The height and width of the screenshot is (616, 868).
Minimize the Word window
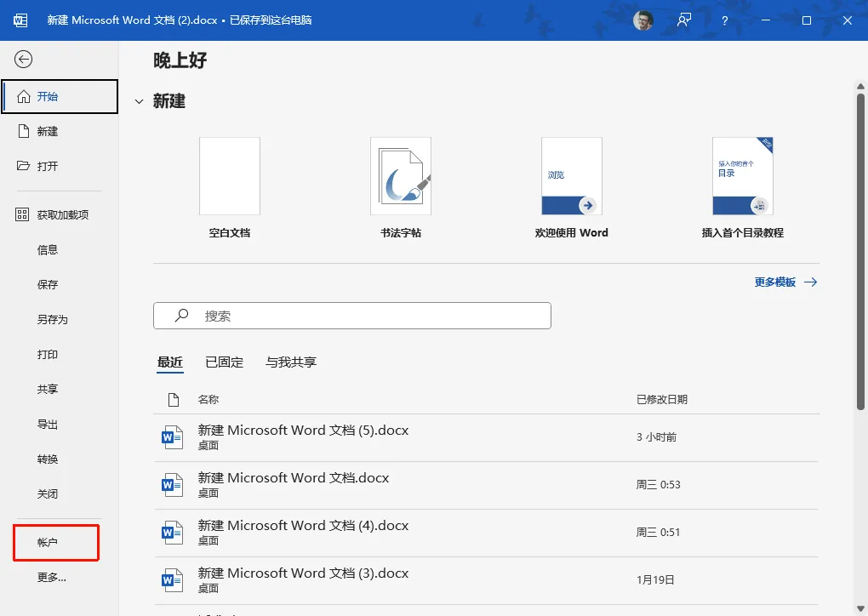pyautogui.click(x=766, y=20)
